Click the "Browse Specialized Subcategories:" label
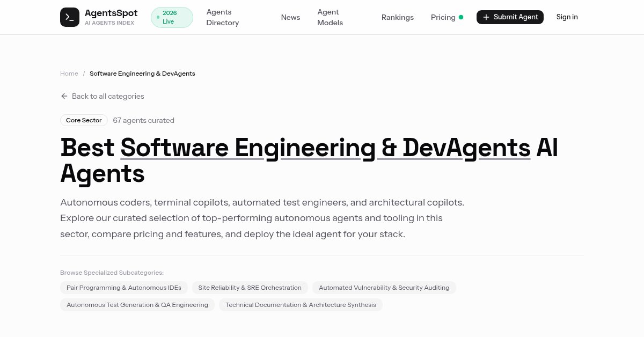 pos(112,273)
